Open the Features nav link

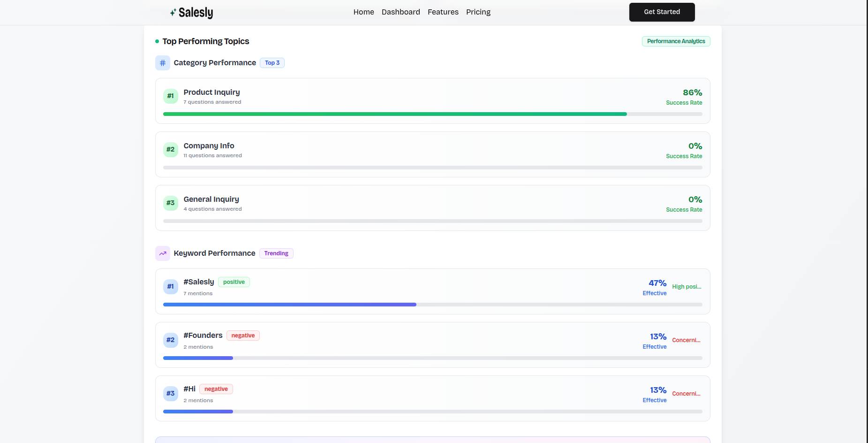(443, 12)
